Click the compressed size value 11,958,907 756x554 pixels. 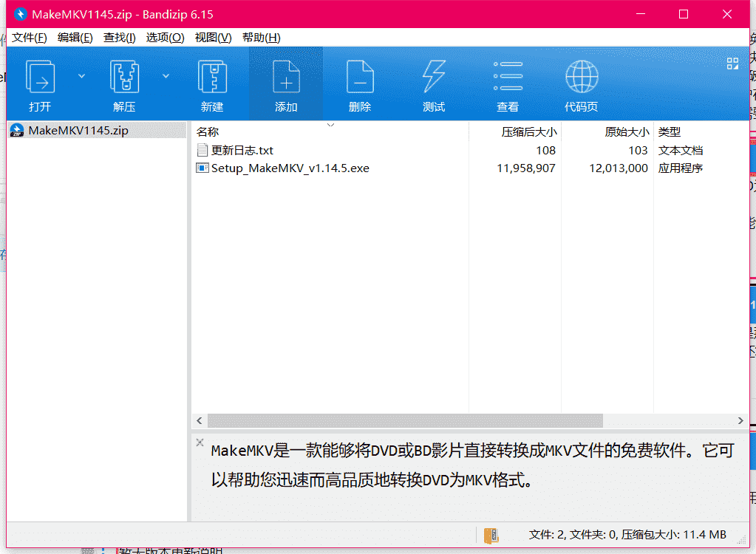tap(526, 168)
